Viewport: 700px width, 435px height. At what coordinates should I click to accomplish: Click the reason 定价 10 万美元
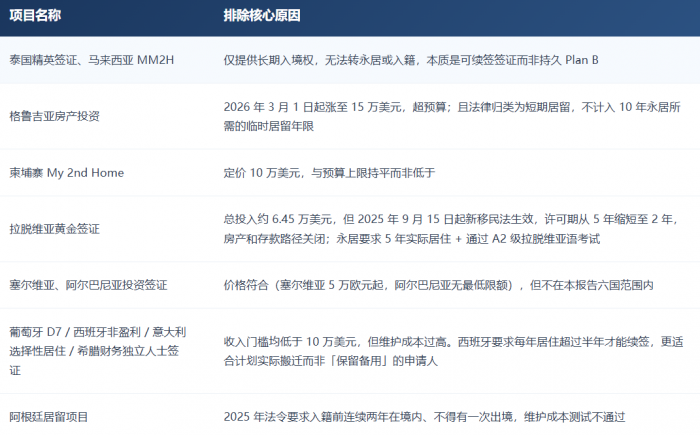[329, 172]
